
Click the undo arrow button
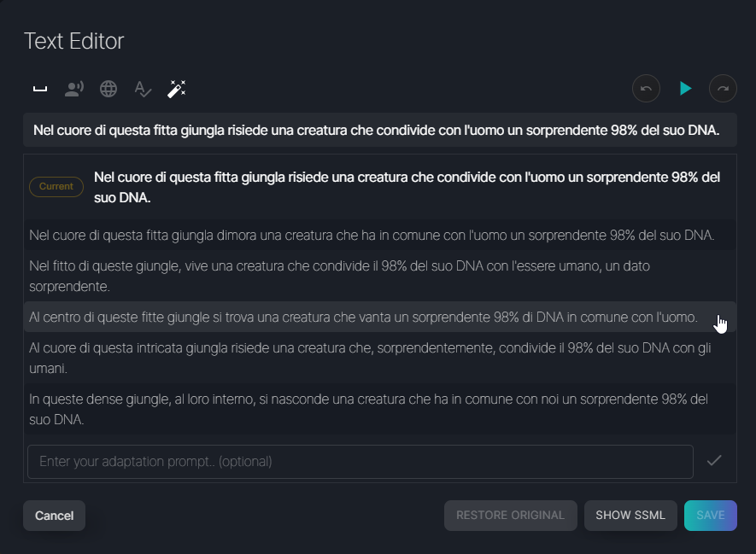point(646,88)
